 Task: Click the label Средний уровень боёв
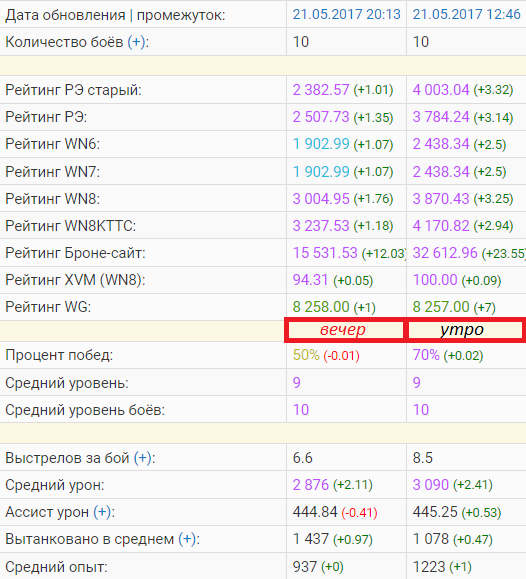[x=85, y=410]
